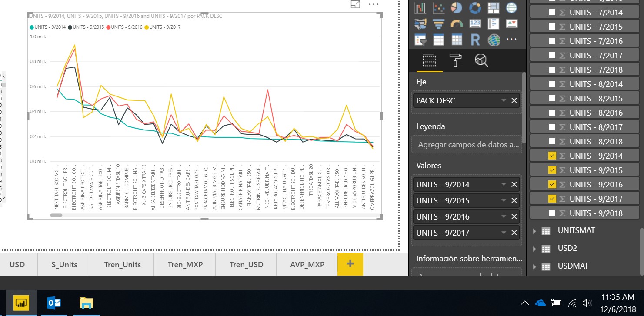Open the Analytics magnifier tab
Image resolution: width=644 pixels, height=316 pixels.
tap(481, 60)
